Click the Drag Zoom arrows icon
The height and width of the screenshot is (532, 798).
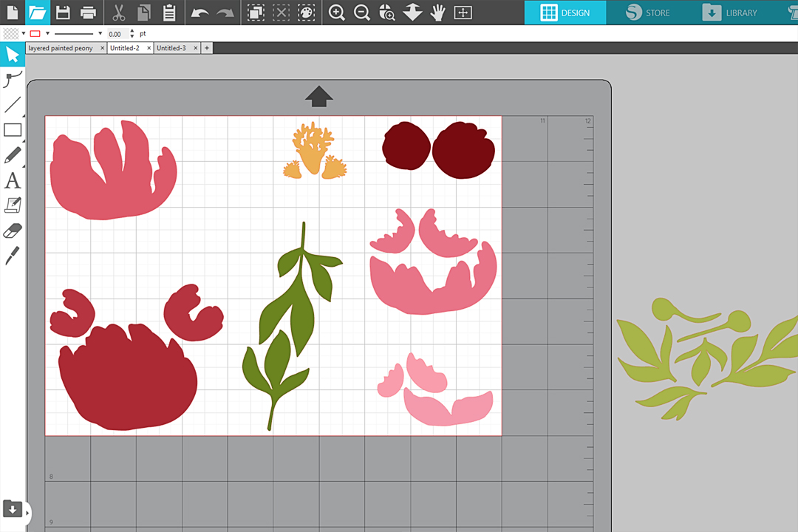tap(412, 13)
